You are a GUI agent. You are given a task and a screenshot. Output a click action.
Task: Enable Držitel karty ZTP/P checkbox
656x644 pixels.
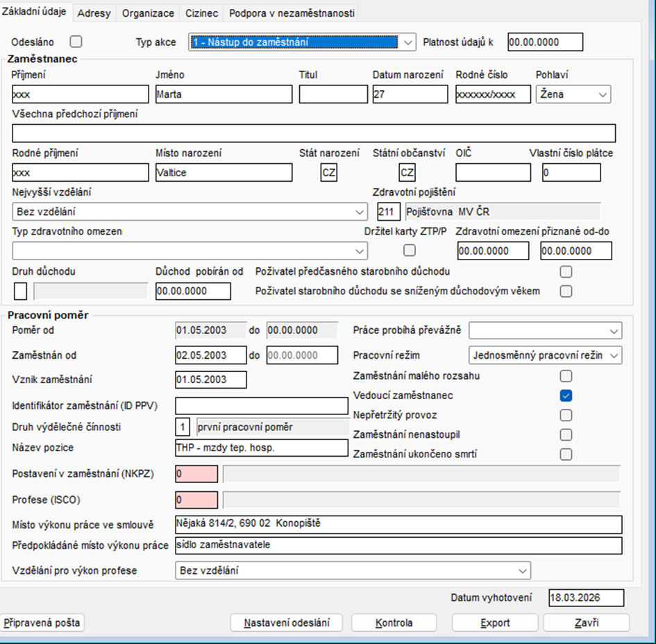[409, 251]
